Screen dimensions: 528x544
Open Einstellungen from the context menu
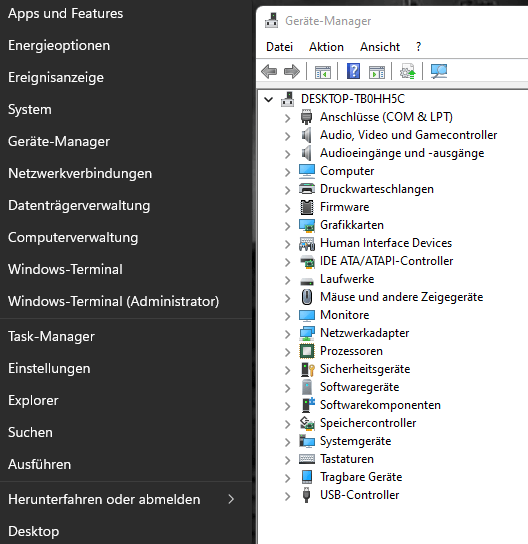pos(126,368)
